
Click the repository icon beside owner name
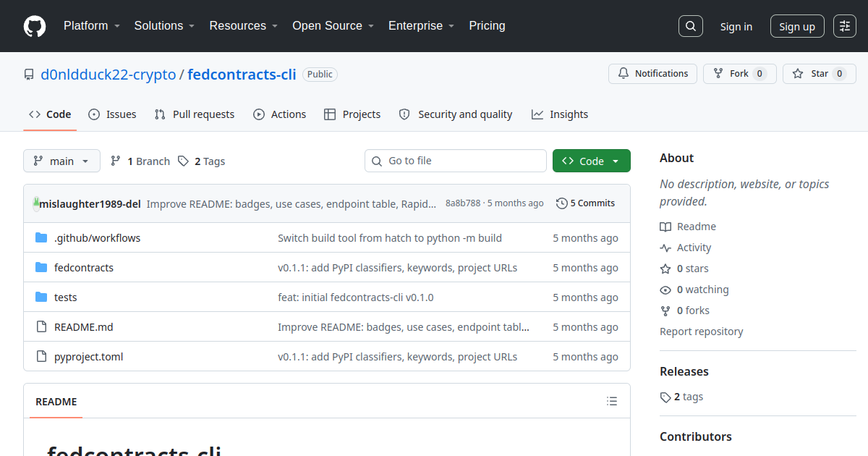pos(29,75)
